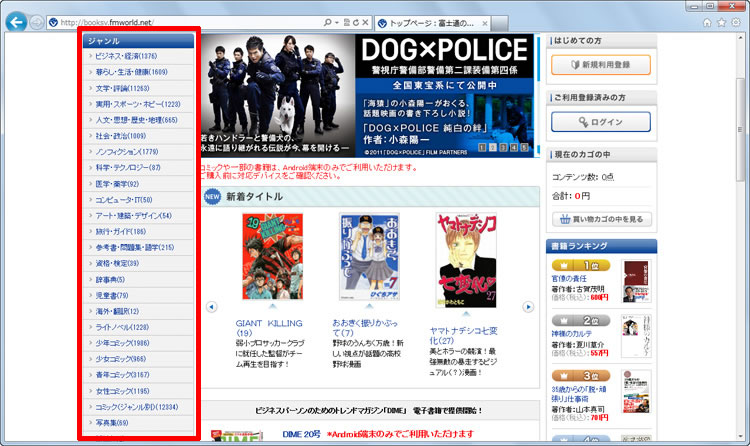
Task: Open the DIME 20号 link
Action: 301,434
